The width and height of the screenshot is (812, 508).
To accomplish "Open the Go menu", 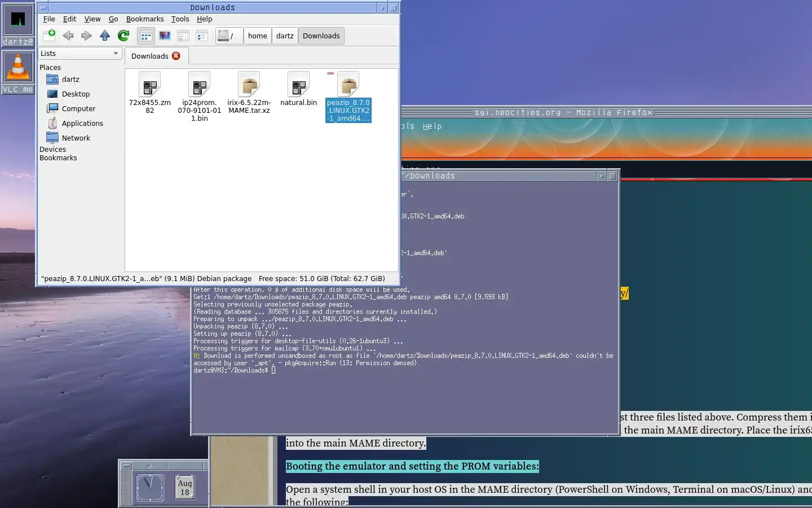I will 113,19.
